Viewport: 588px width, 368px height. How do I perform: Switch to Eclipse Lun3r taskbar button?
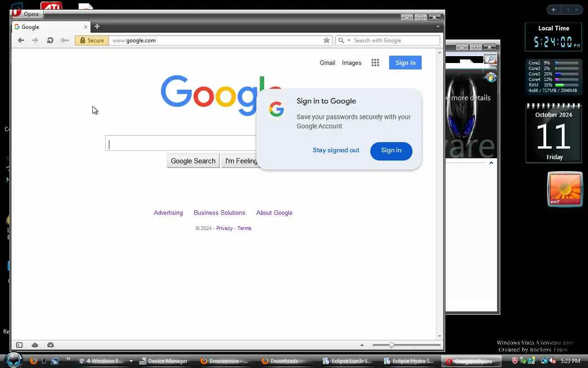pyautogui.click(x=347, y=361)
